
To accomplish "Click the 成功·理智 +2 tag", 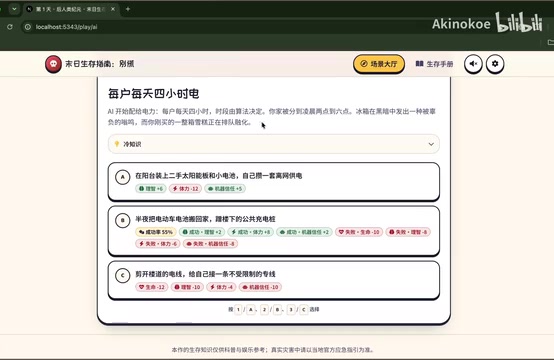I will pos(202,232).
